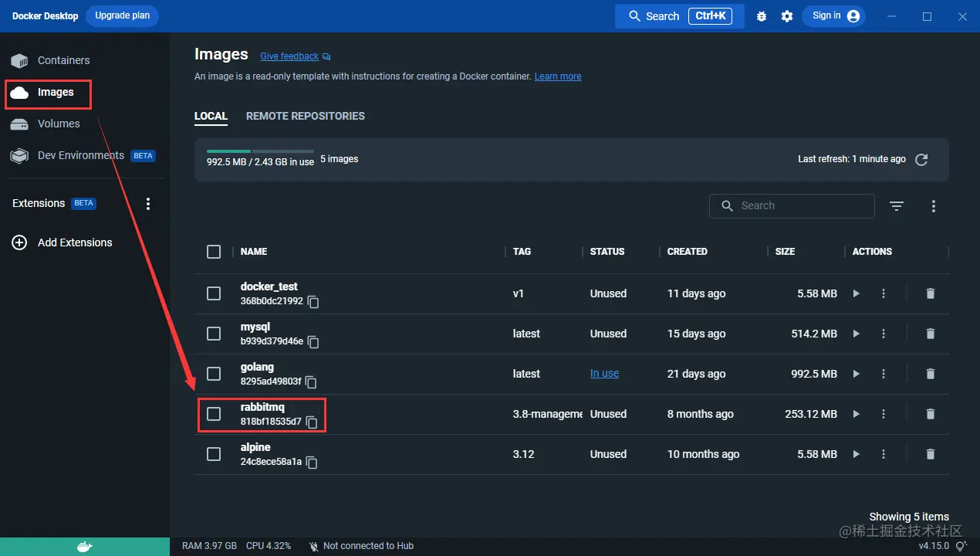Click the v4.15.0 version label
This screenshot has height=556, width=980.
click(934, 546)
